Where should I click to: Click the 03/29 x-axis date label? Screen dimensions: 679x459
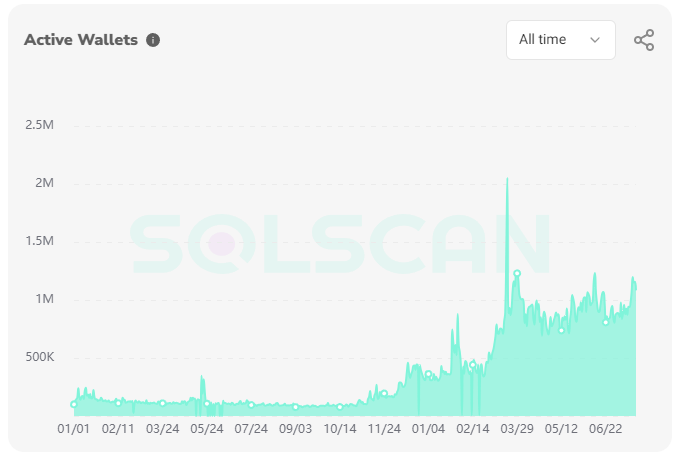[x=517, y=429]
